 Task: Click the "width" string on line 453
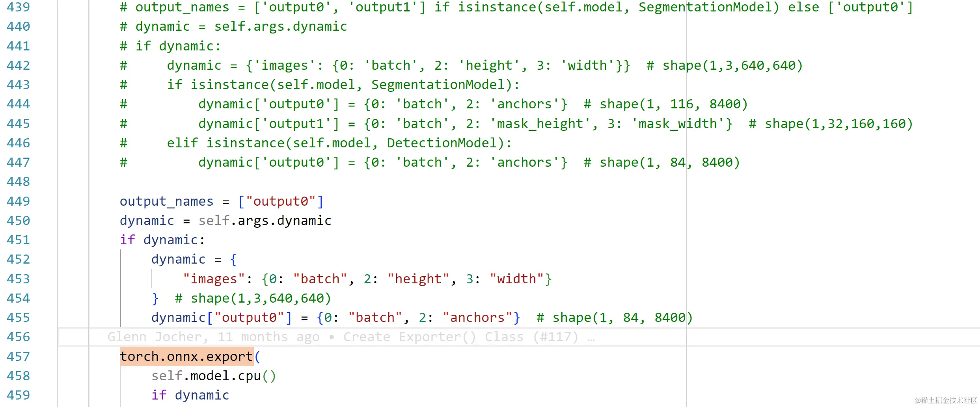517,279
